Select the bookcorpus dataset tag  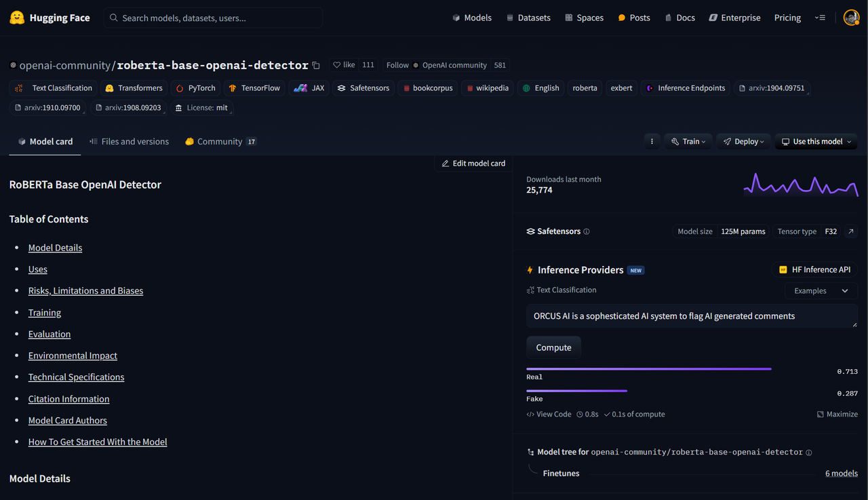tap(427, 88)
